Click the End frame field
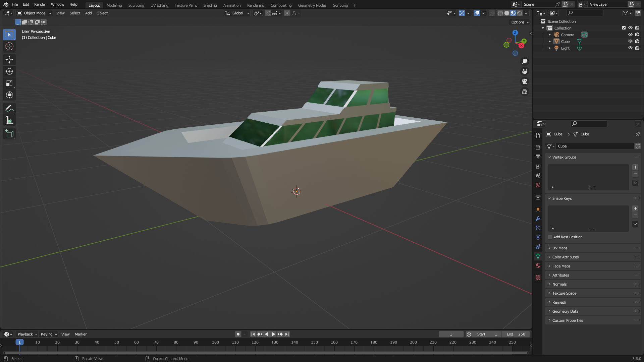 (516, 334)
